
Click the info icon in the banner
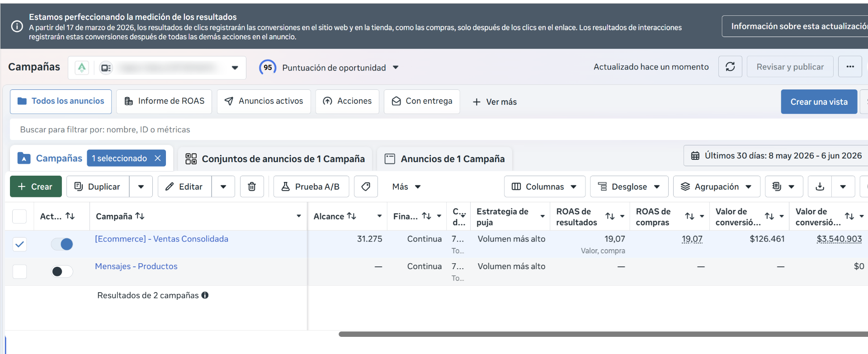click(17, 26)
